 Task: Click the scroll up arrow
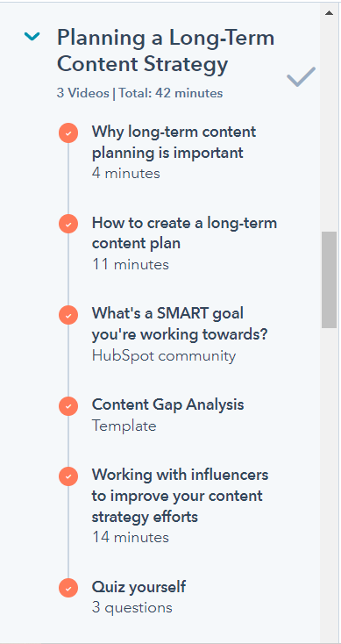(329, 13)
